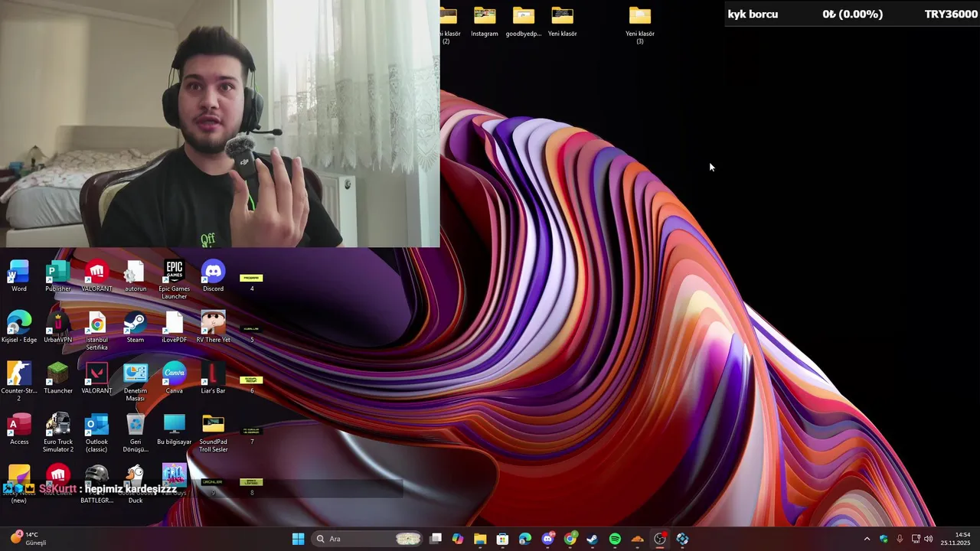Launch Counter-Strike 2 desktop shortcut
Image resolution: width=980 pixels, height=551 pixels.
[19, 382]
